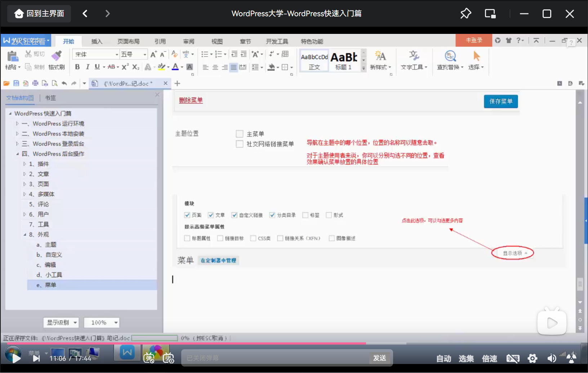Viewport: 588px width, 373px height.
Task: Check the 社交网络链接菜单 checkbox
Action: click(x=240, y=144)
